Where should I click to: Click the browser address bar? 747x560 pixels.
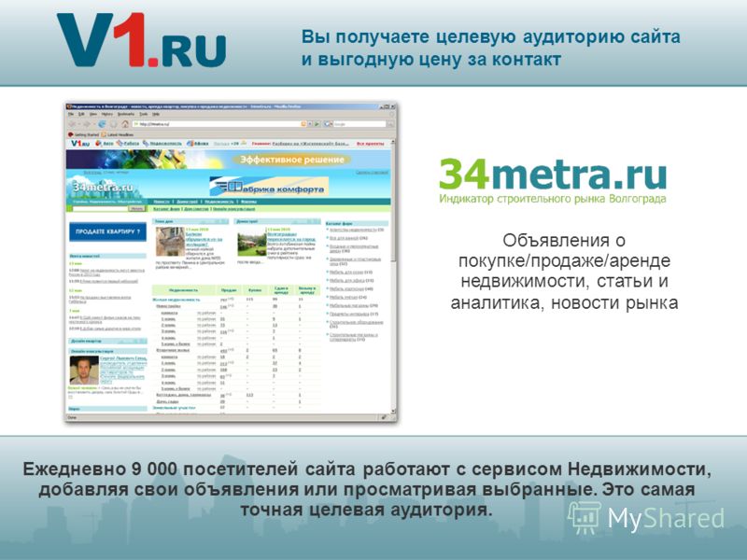pos(217,124)
